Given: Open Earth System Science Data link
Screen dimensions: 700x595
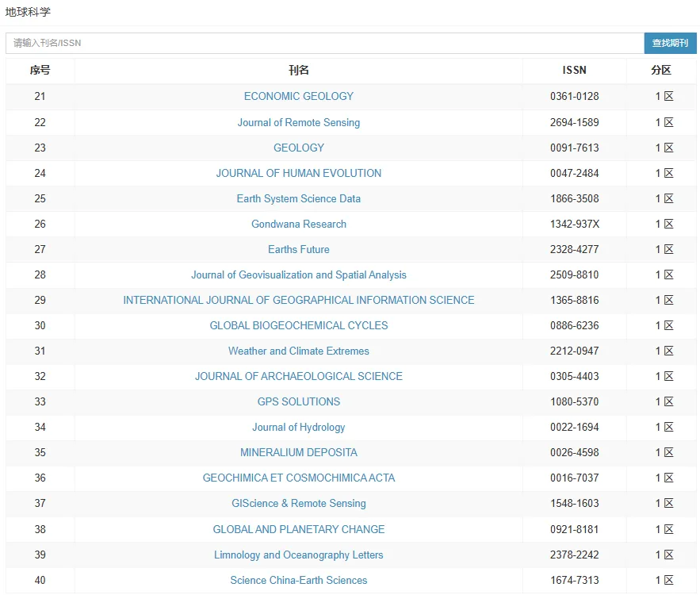Looking at the screenshot, I should (299, 199).
